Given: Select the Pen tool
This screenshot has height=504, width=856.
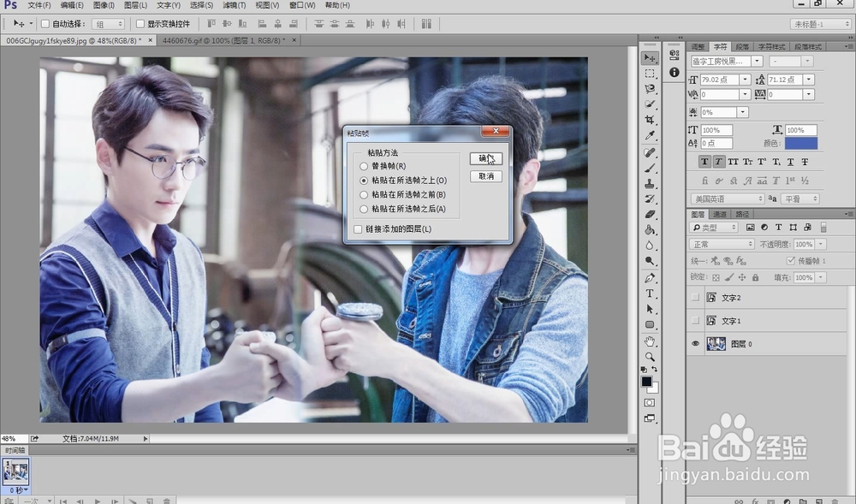Looking at the screenshot, I should 649,278.
